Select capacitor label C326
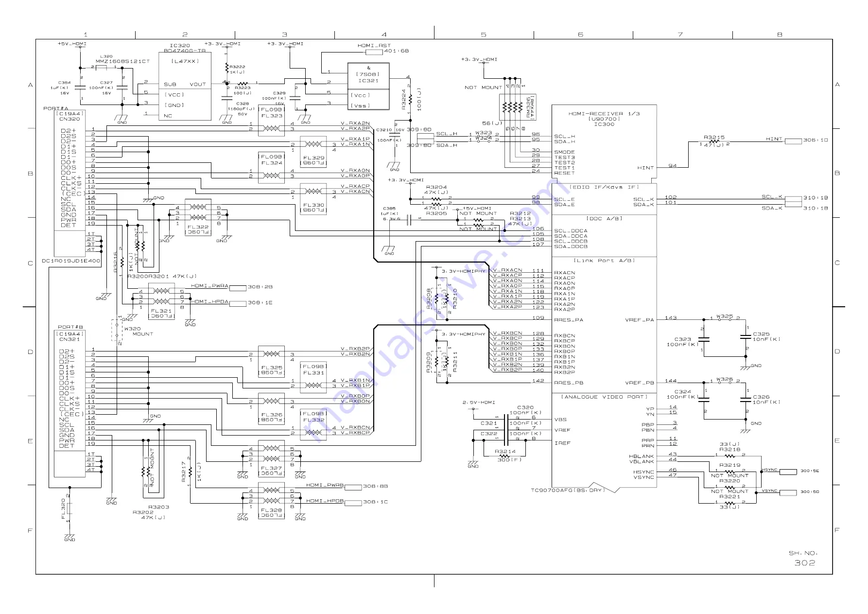The image size is (868, 614). 761,397
